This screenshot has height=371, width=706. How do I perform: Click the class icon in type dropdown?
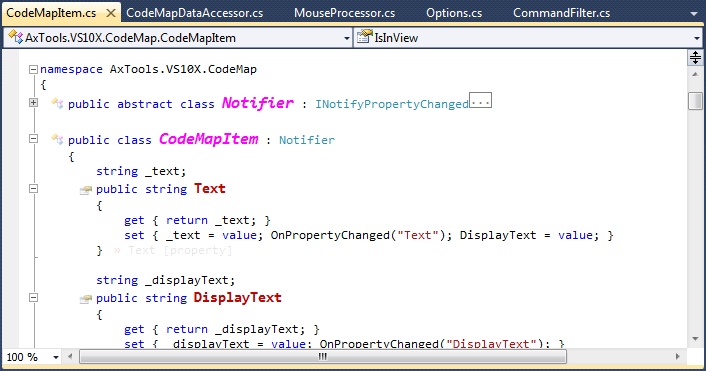[x=15, y=37]
